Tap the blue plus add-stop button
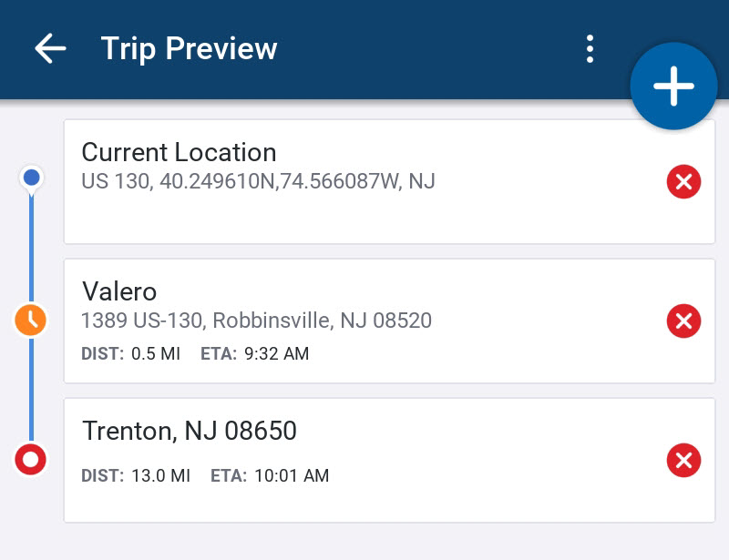 click(673, 86)
